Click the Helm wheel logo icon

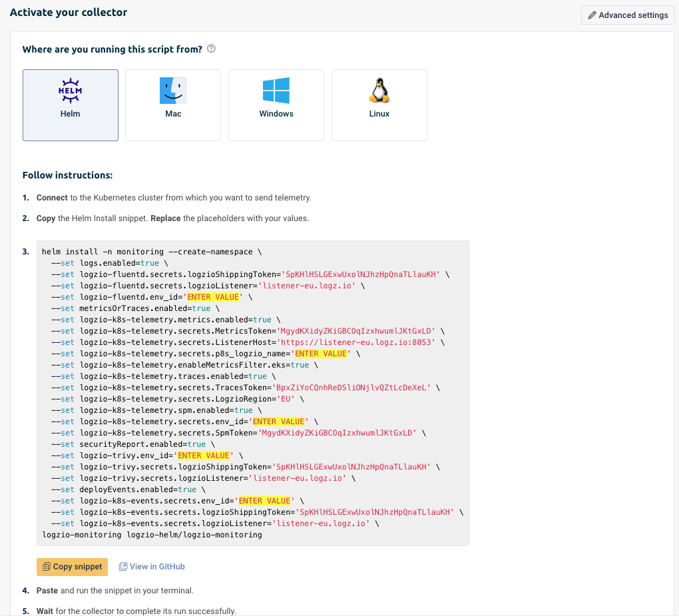(x=70, y=91)
